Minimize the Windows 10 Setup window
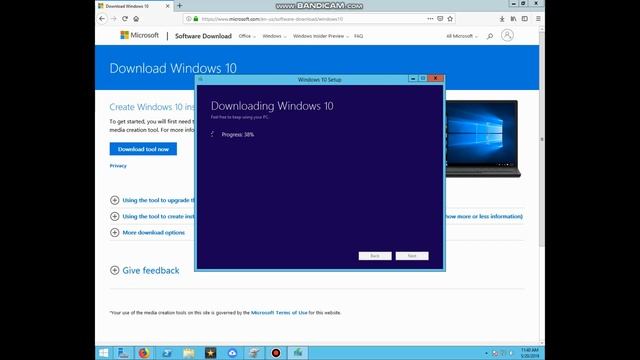Image resolution: width=640 pixels, height=360 pixels. (413, 78)
